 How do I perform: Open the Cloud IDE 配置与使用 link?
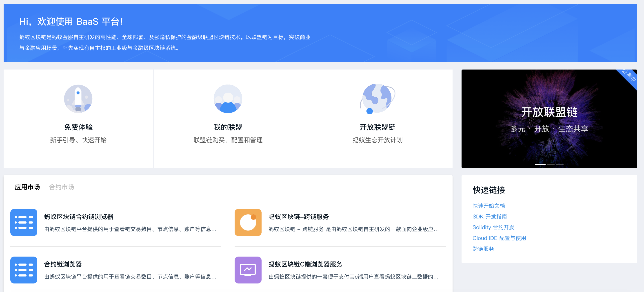(x=499, y=238)
